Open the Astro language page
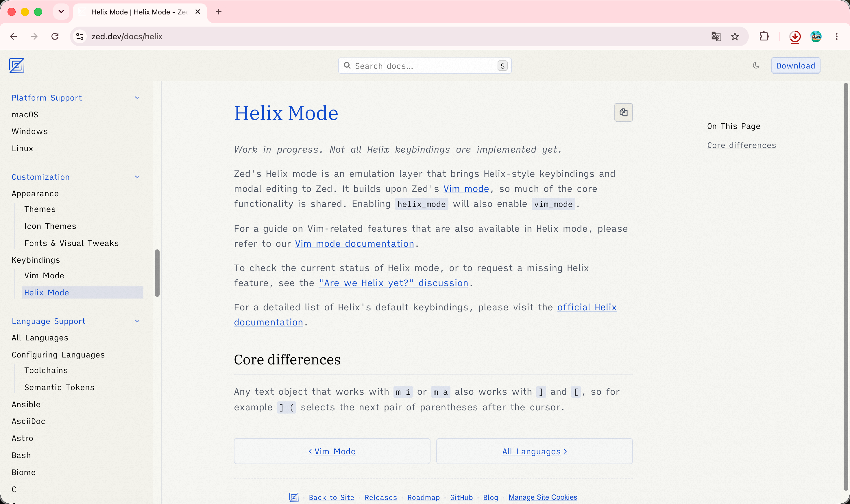Image resolution: width=850 pixels, height=504 pixels. coord(23,438)
